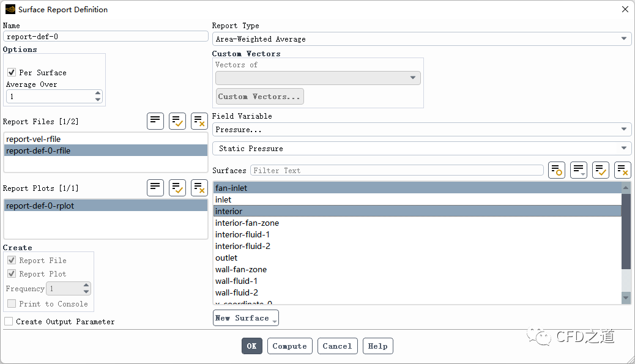Open the Static Pressure dropdown
Image resolution: width=635 pixels, height=364 pixels.
[x=421, y=149]
